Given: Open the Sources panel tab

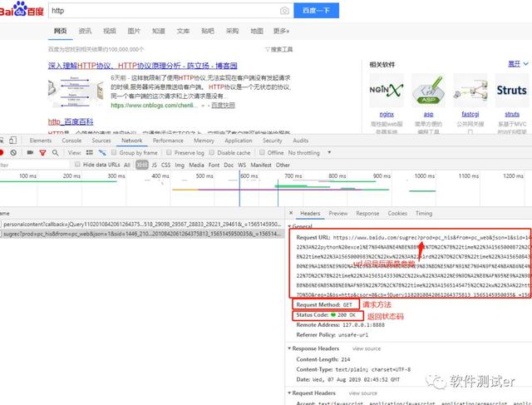Looking at the screenshot, I should point(101,141).
